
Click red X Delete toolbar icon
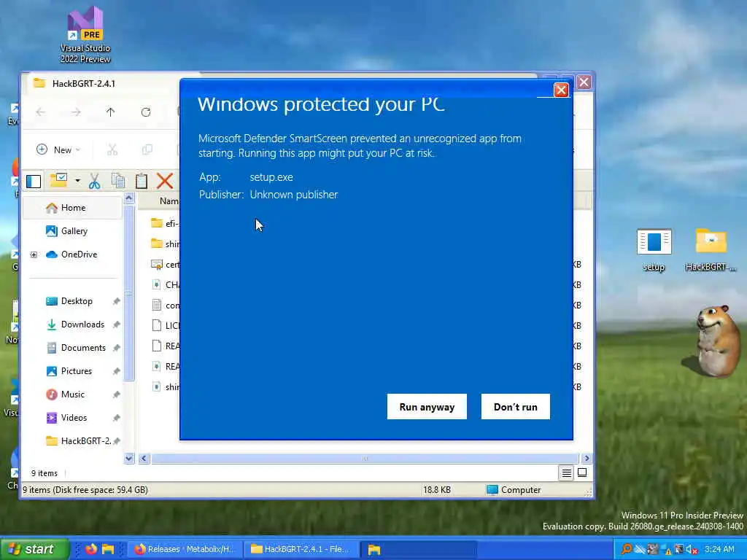(x=165, y=181)
